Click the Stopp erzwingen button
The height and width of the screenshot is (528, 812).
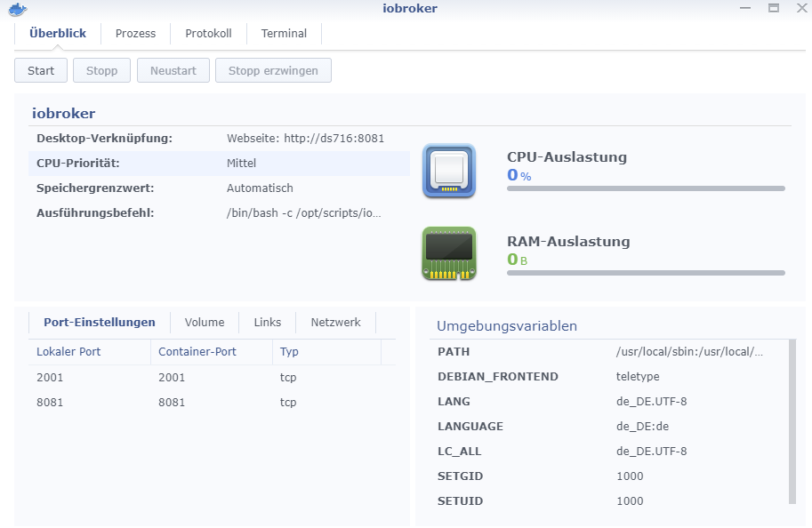(273, 70)
